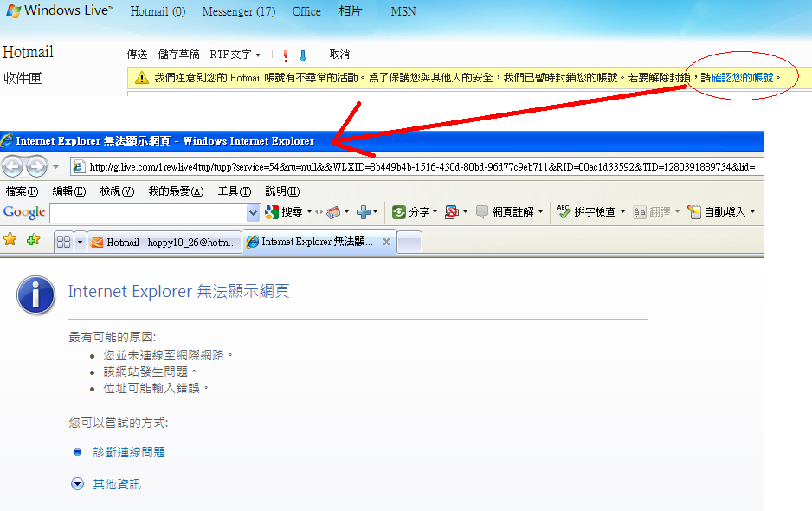Image resolution: width=812 pixels, height=511 pixels.
Task: Expand the 其他資訊 section arrow
Action: 77,484
